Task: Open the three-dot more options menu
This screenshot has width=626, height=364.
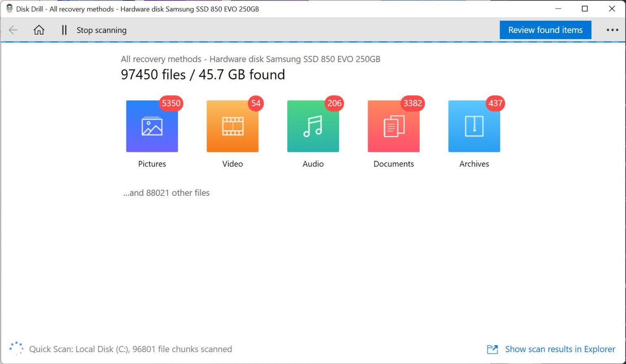Action: [613, 30]
